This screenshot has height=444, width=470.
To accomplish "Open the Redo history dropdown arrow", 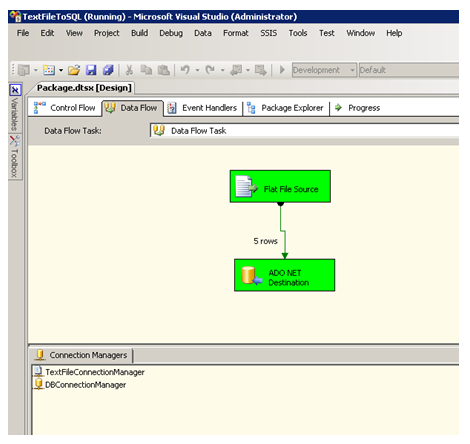I will (x=223, y=70).
